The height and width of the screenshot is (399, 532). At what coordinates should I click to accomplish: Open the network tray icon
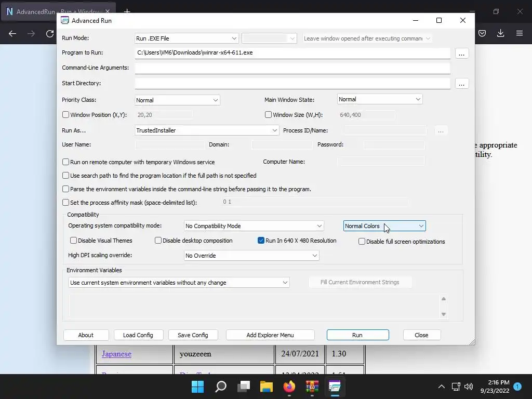tap(456, 387)
